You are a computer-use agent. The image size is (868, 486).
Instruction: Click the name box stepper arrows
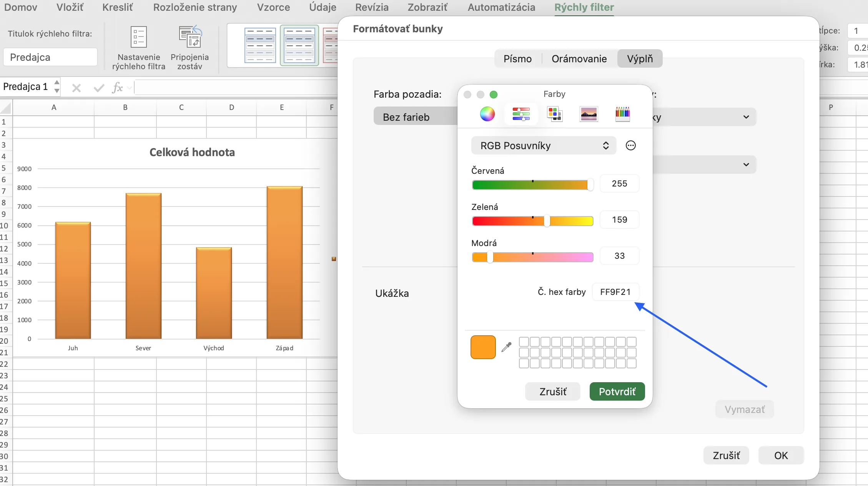(57, 87)
